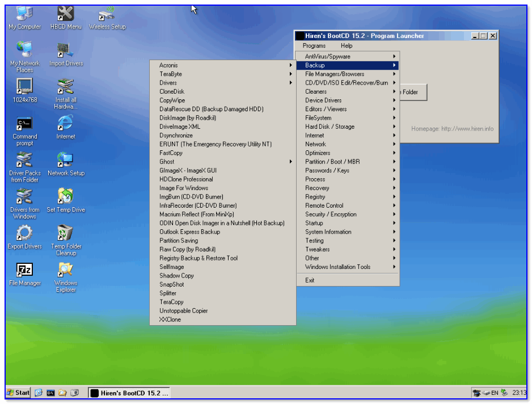Choose HDClone Professional in Backup submenu
The width and height of the screenshot is (532, 404).
pyautogui.click(x=186, y=179)
